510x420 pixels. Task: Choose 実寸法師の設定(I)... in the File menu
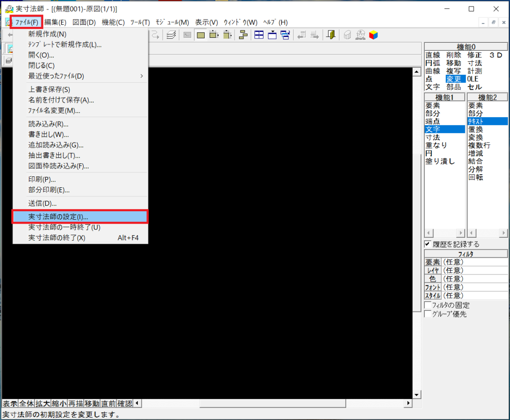80,217
